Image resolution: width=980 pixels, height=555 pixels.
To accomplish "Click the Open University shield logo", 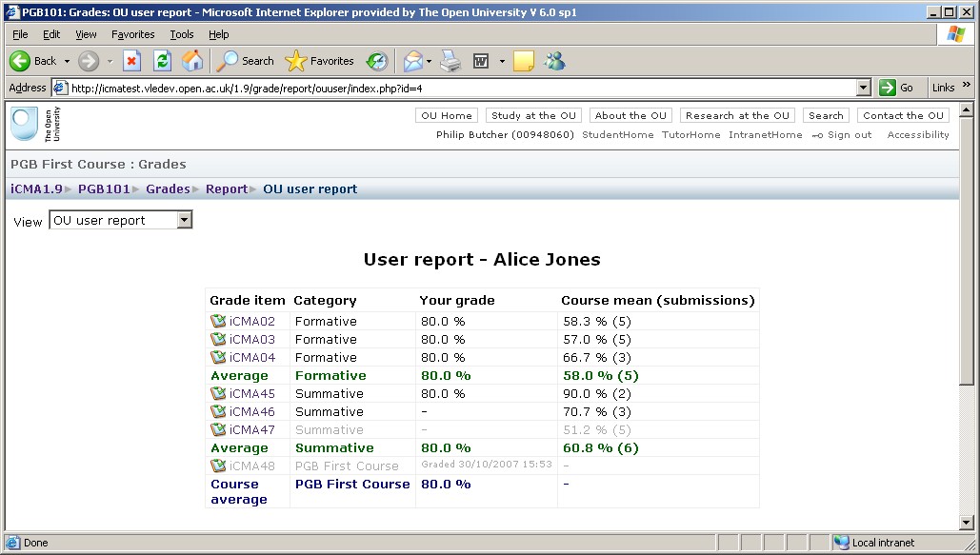I will point(25,124).
